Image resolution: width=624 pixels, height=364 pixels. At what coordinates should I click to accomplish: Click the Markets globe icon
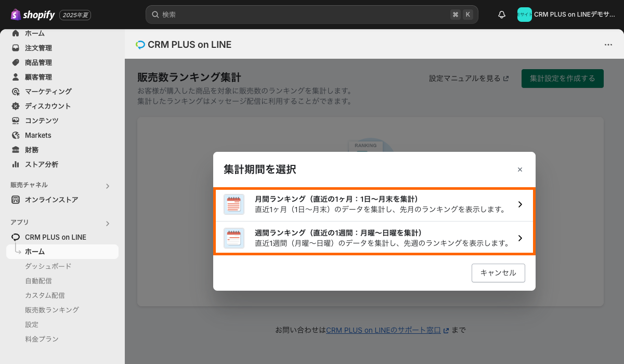[16, 135]
